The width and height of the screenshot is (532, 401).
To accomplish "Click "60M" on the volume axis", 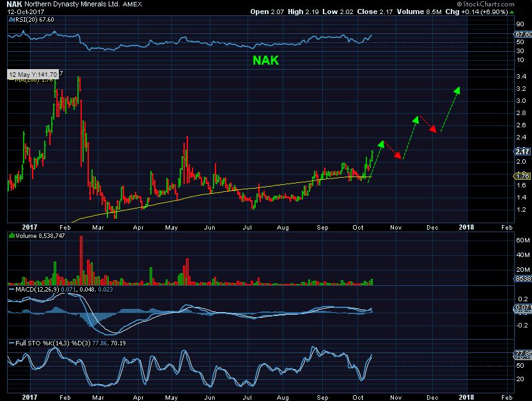I will coord(522,240).
